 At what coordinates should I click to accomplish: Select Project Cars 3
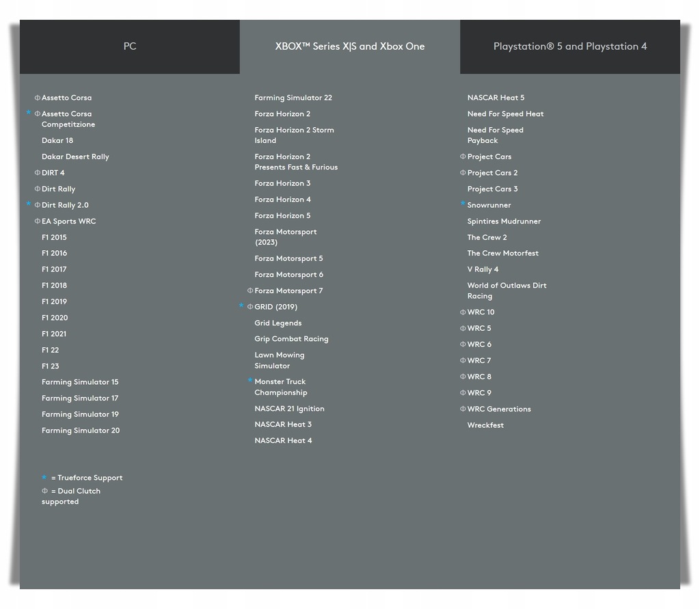click(492, 189)
